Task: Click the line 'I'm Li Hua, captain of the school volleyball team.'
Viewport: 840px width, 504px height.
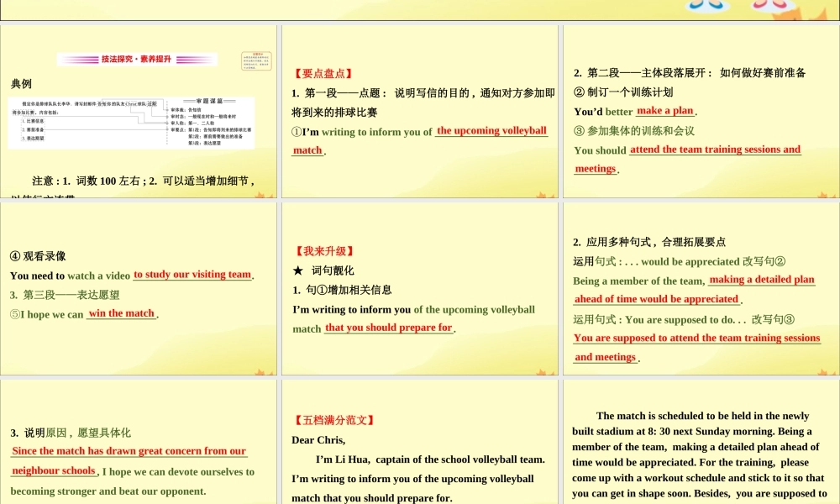Action: (430, 459)
